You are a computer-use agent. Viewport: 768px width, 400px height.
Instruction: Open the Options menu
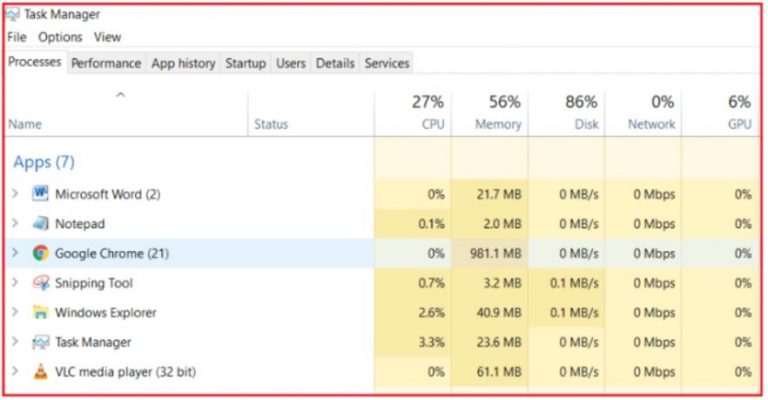point(60,37)
